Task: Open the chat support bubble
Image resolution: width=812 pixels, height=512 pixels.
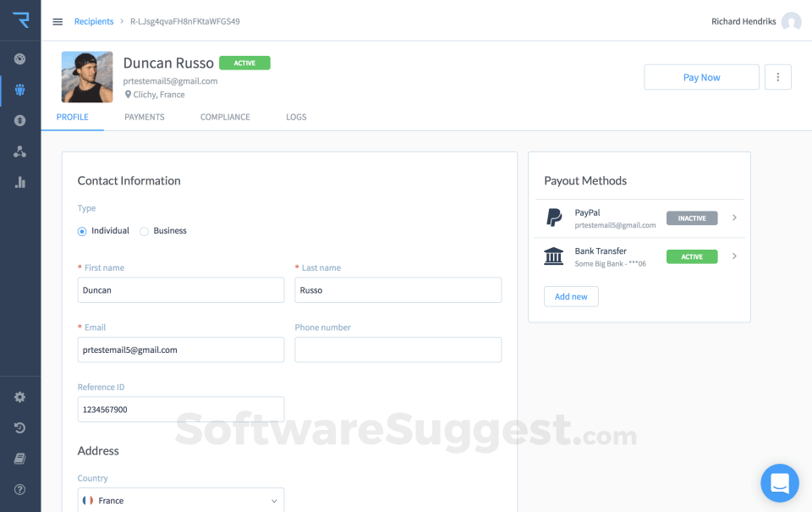Action: 779,483
